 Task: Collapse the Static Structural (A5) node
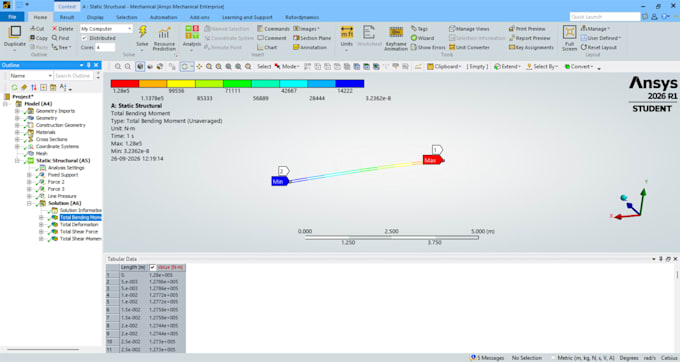17,161
